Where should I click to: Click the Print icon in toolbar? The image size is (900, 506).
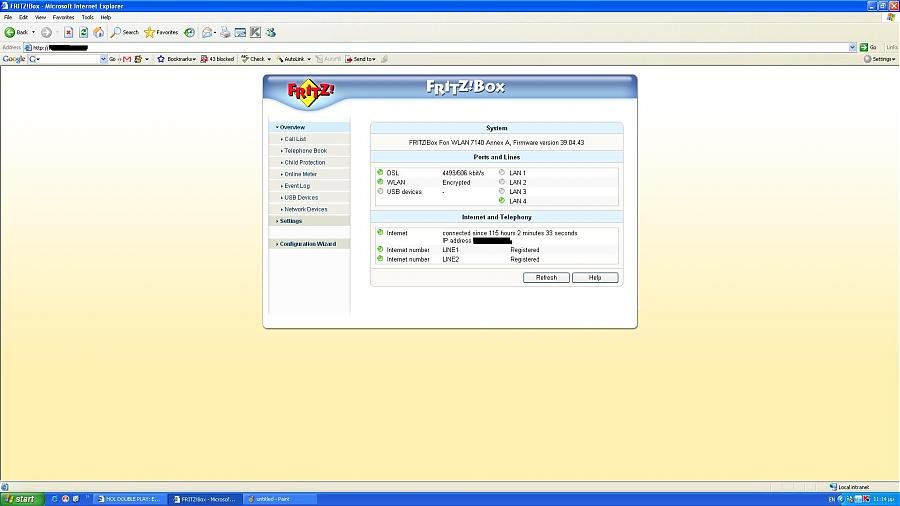226,32
